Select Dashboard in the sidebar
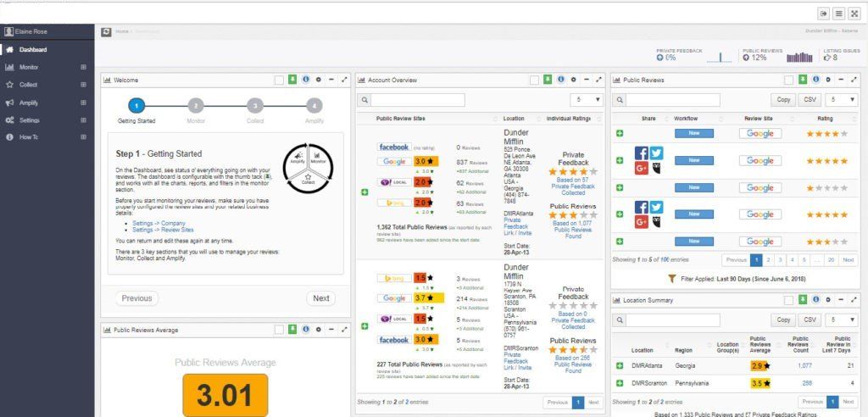This screenshot has width=868, height=417. point(33,50)
